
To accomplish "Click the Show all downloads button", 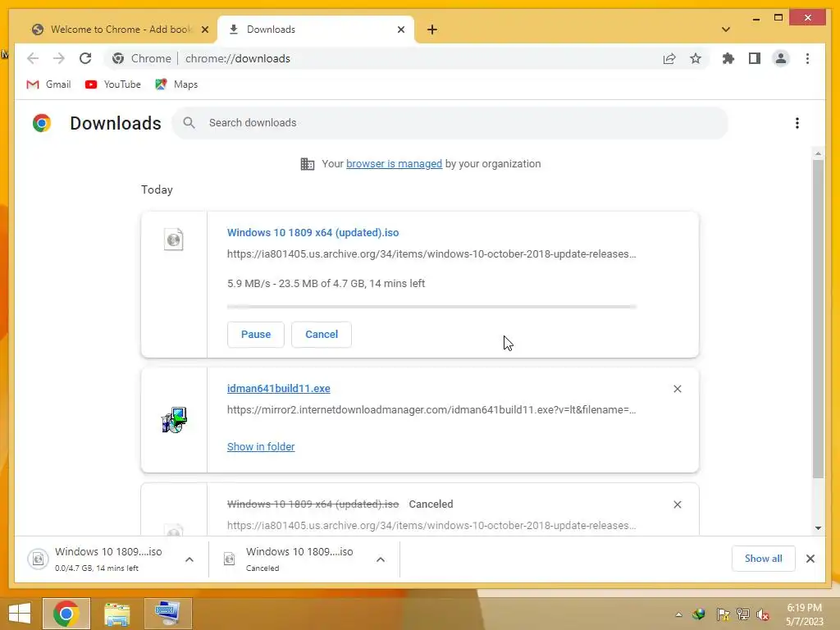I will coord(764,559).
